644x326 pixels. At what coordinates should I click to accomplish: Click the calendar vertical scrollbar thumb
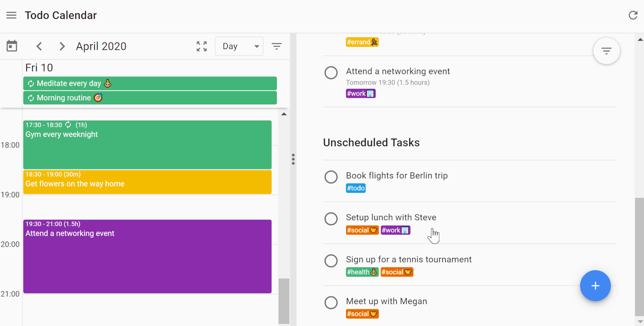284,301
